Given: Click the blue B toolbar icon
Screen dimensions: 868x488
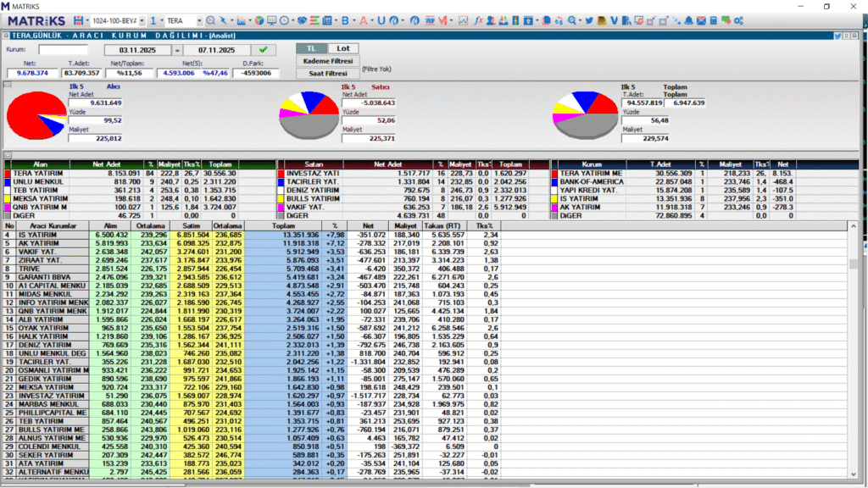Looking at the screenshot, I should pyautogui.click(x=345, y=20).
